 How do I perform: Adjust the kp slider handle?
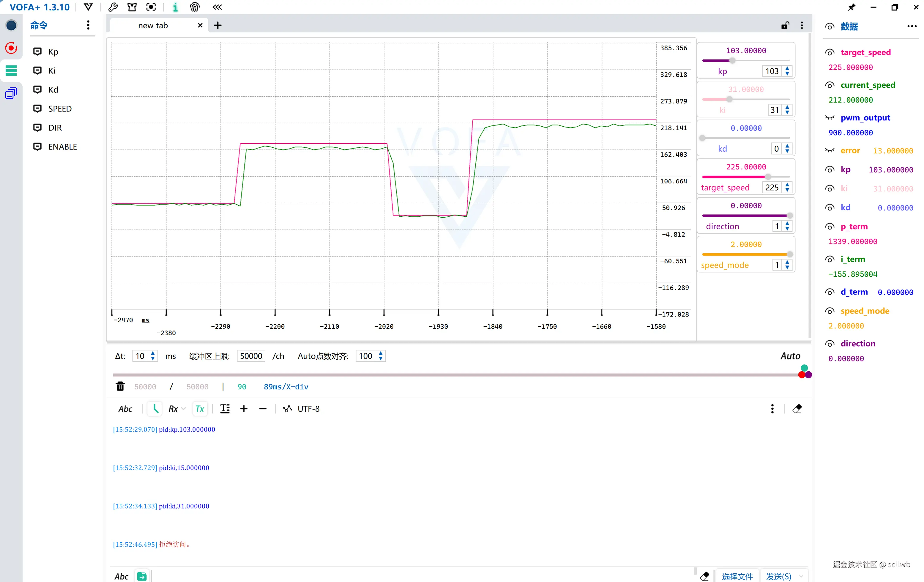(x=732, y=61)
